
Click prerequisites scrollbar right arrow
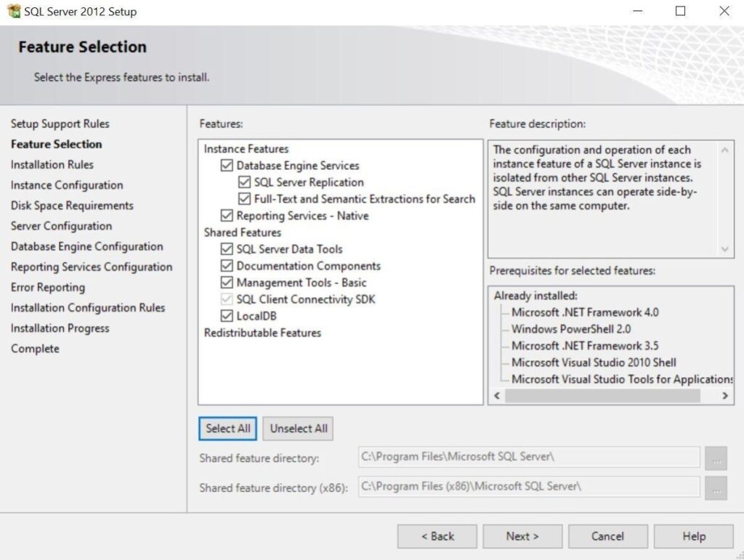[x=724, y=396]
